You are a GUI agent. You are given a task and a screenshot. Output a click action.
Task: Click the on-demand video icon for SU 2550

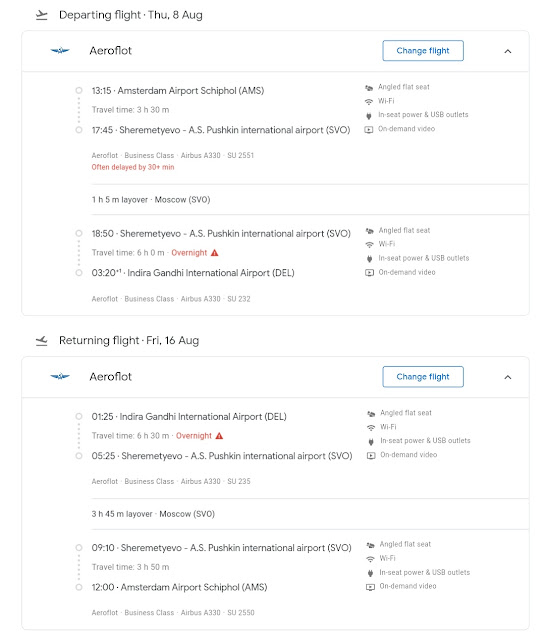pos(370,587)
